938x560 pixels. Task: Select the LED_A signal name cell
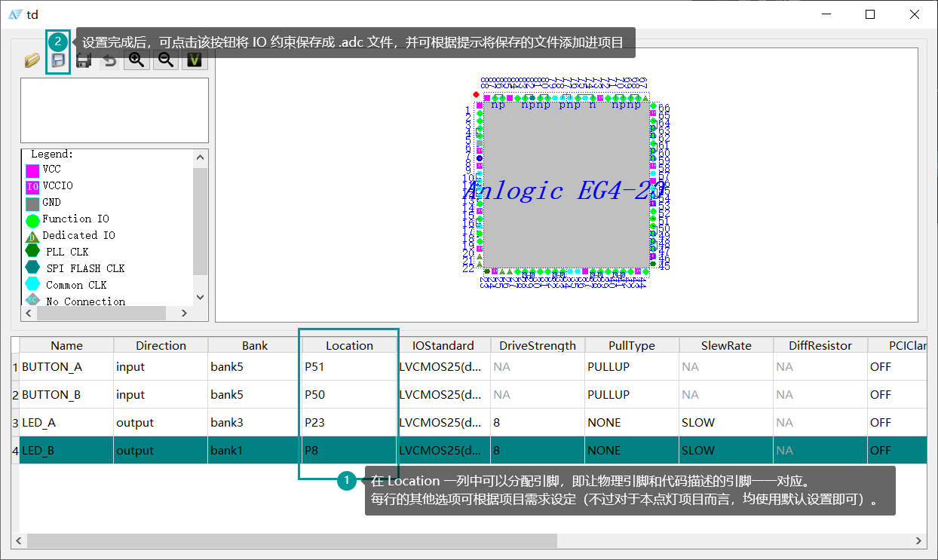coord(66,423)
